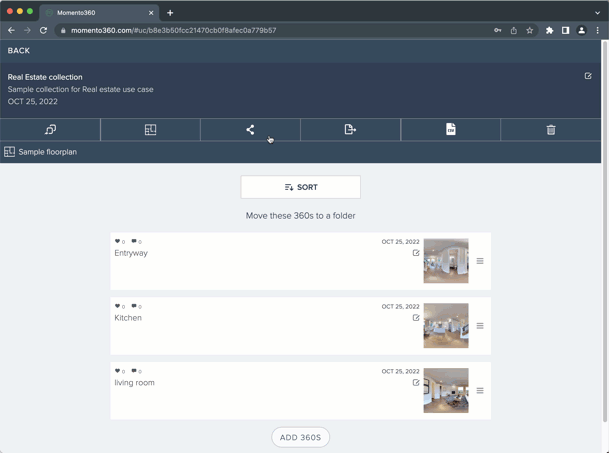The image size is (609, 453).
Task: Like the living room heart icon
Action: [117, 371]
